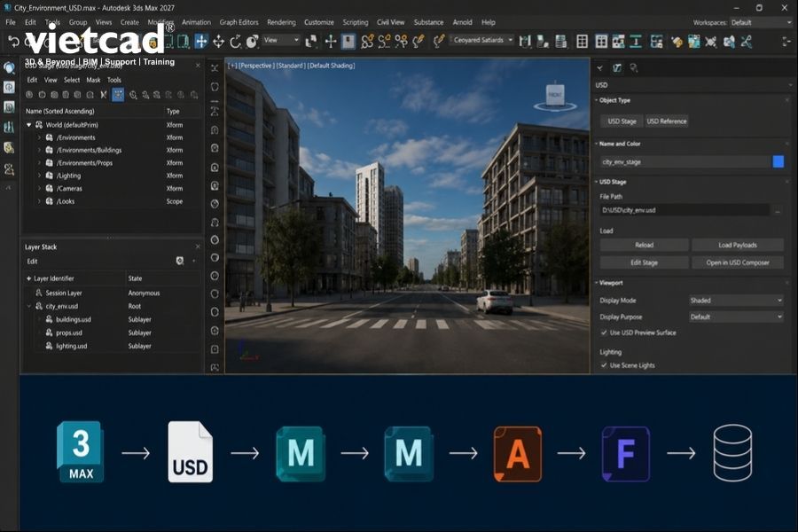798x532 pixels.
Task: Click the Load Payloads button
Action: pos(738,245)
